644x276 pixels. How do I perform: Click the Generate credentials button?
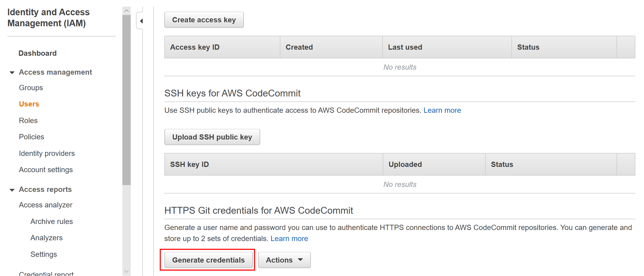pyautogui.click(x=208, y=260)
